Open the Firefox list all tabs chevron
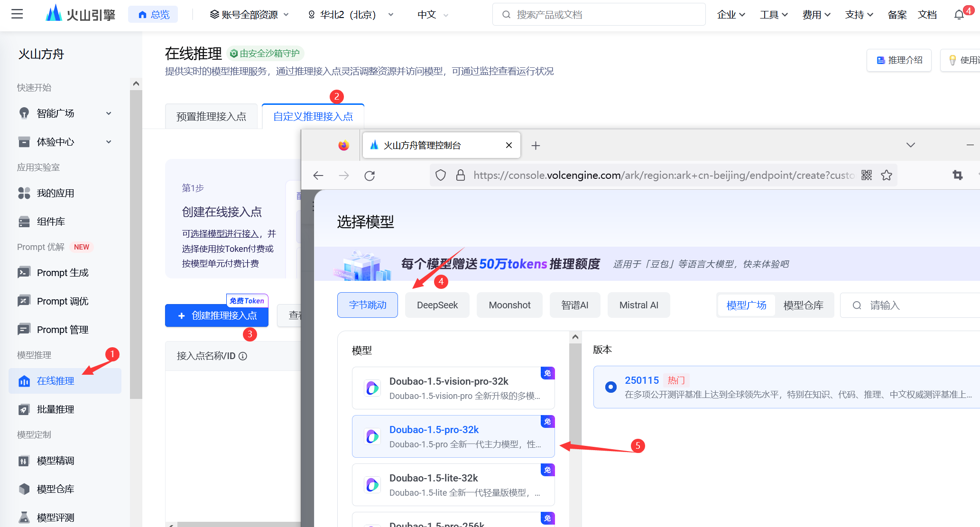 [911, 145]
